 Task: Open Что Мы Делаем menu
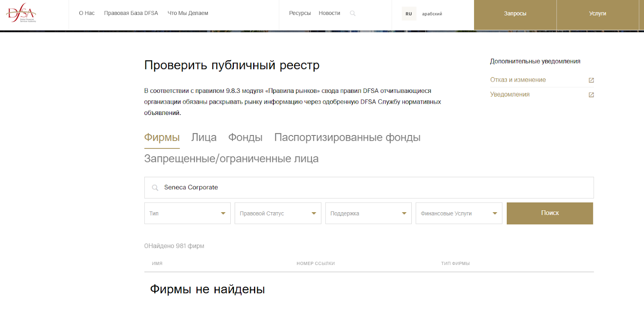188,13
